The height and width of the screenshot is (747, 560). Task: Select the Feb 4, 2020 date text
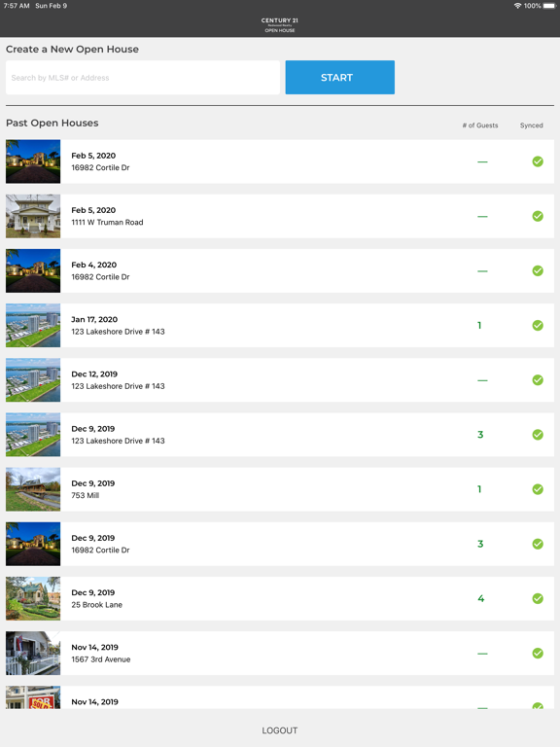pos(93,265)
